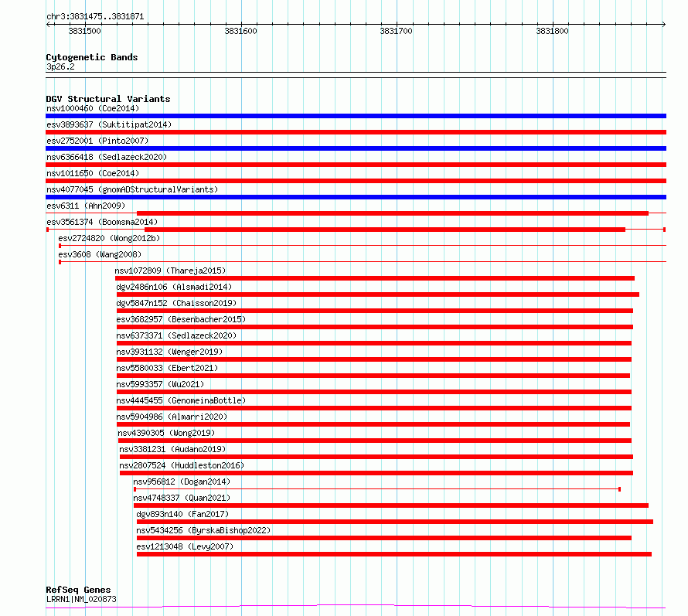Click the red bar below dgv893n140
Screen dimensions: 688x616
click(x=395, y=522)
